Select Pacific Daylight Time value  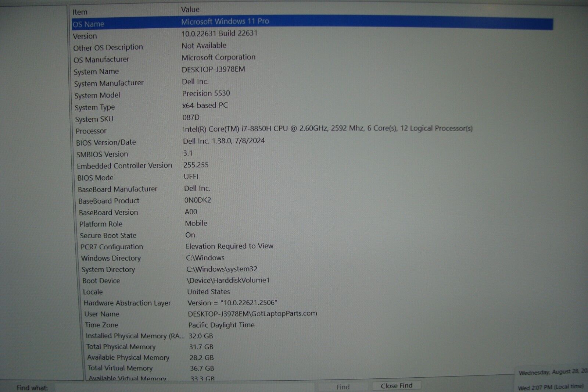[x=221, y=325]
